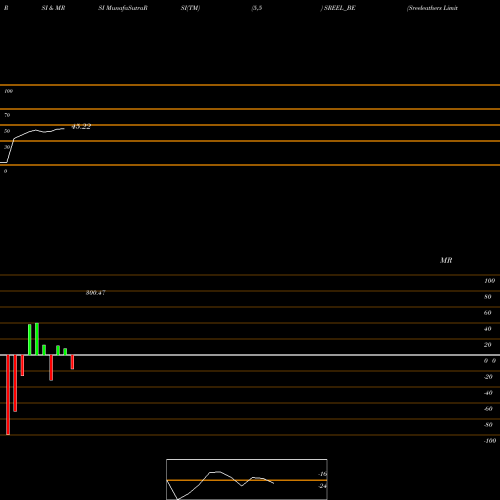Viewport: 500px width, 500px height.
Task: Select the tallest green MR bar
Action: coord(37,339)
